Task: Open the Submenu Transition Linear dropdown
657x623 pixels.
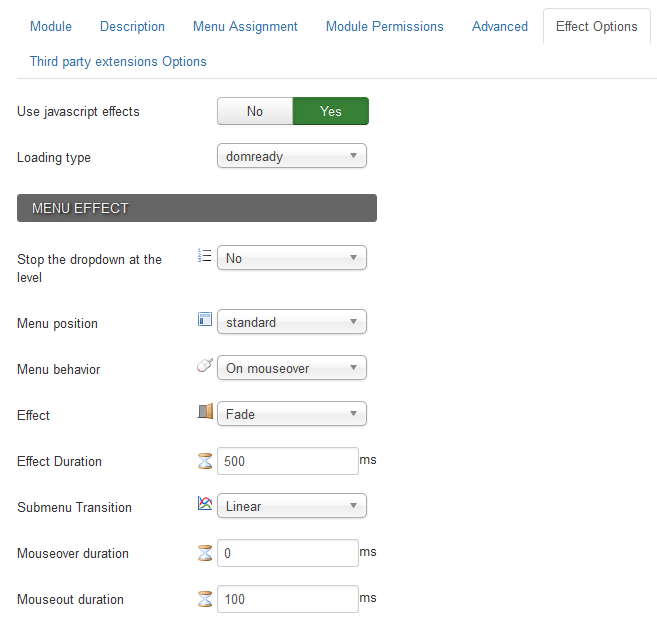Action: pos(292,506)
